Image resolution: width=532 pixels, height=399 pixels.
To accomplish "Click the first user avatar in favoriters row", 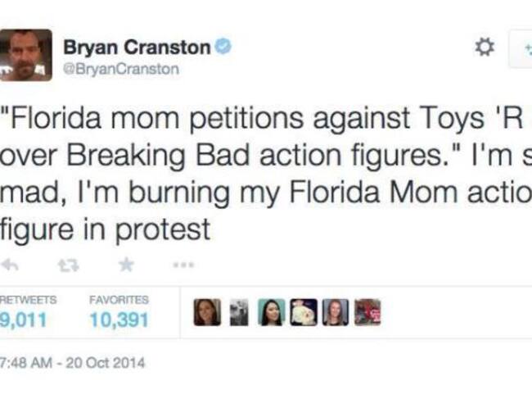I will [207, 312].
